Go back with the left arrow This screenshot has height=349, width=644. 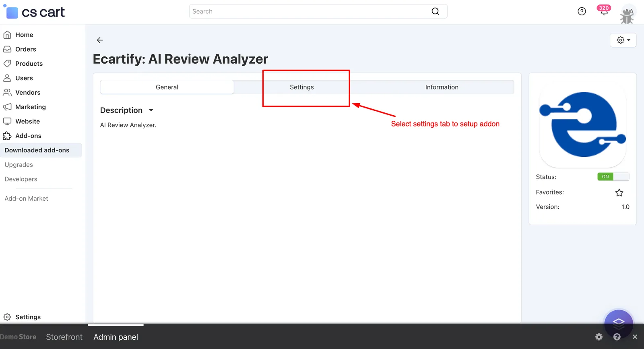(100, 40)
